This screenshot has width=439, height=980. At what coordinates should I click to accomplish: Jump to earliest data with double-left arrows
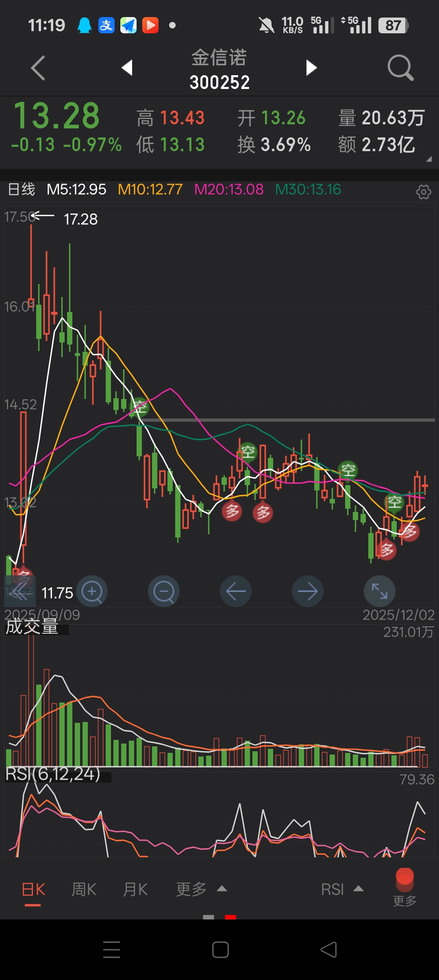20,592
